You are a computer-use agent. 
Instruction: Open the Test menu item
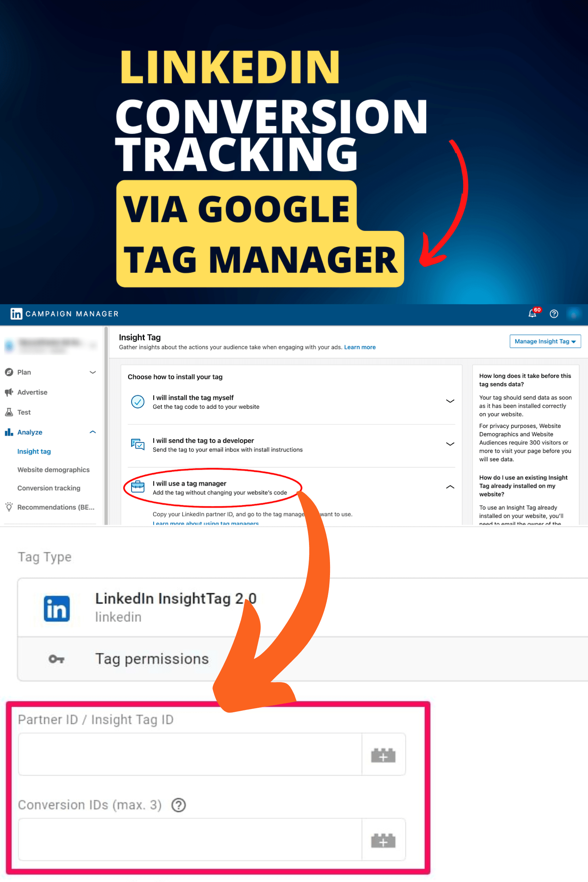24,412
